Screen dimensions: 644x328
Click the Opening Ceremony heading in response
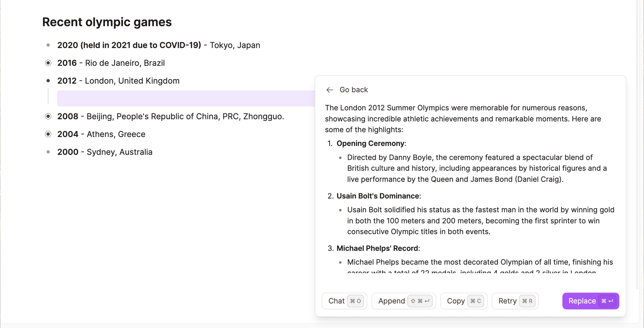(x=370, y=143)
